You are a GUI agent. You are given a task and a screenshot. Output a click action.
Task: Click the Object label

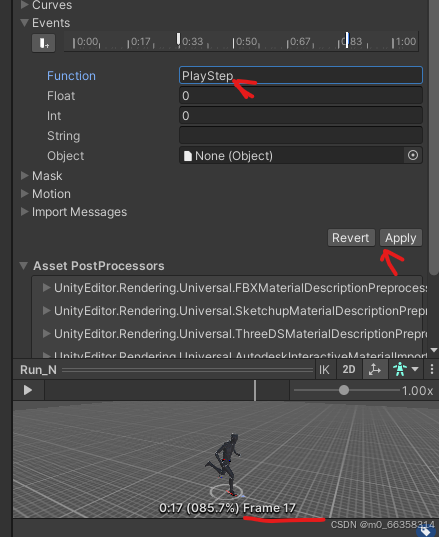pyautogui.click(x=65, y=156)
